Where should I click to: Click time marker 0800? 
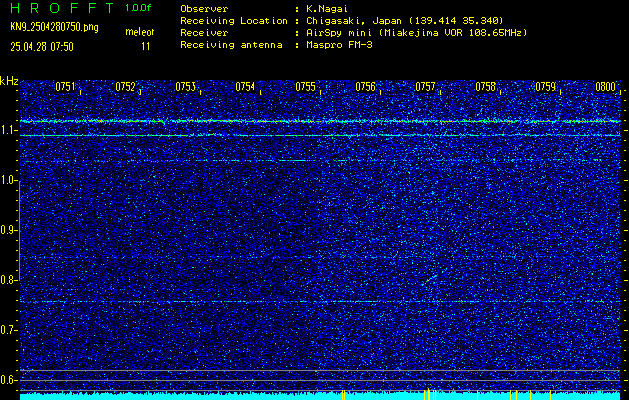[x=605, y=87]
